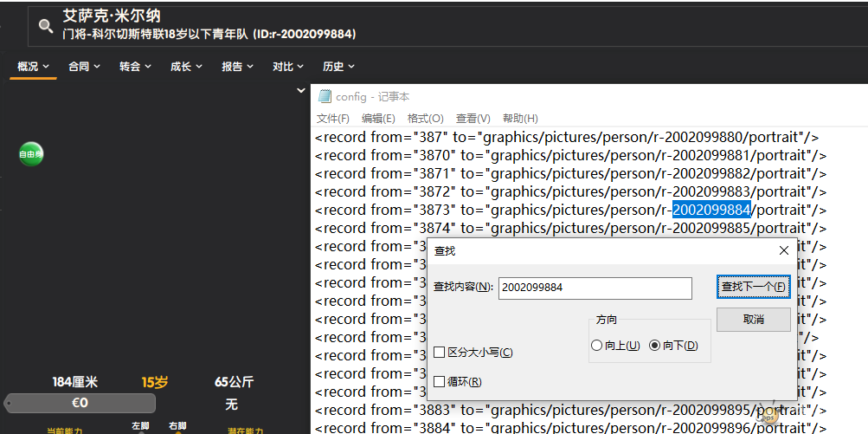Click the €0 price tag badge
868x434 pixels.
coord(80,403)
